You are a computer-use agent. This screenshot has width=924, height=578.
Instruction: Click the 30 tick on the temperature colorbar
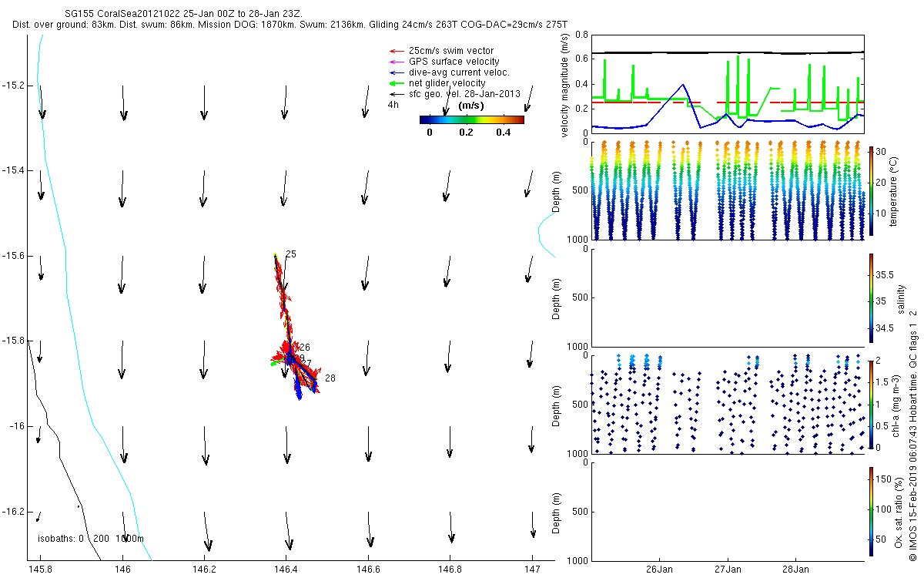click(881, 151)
